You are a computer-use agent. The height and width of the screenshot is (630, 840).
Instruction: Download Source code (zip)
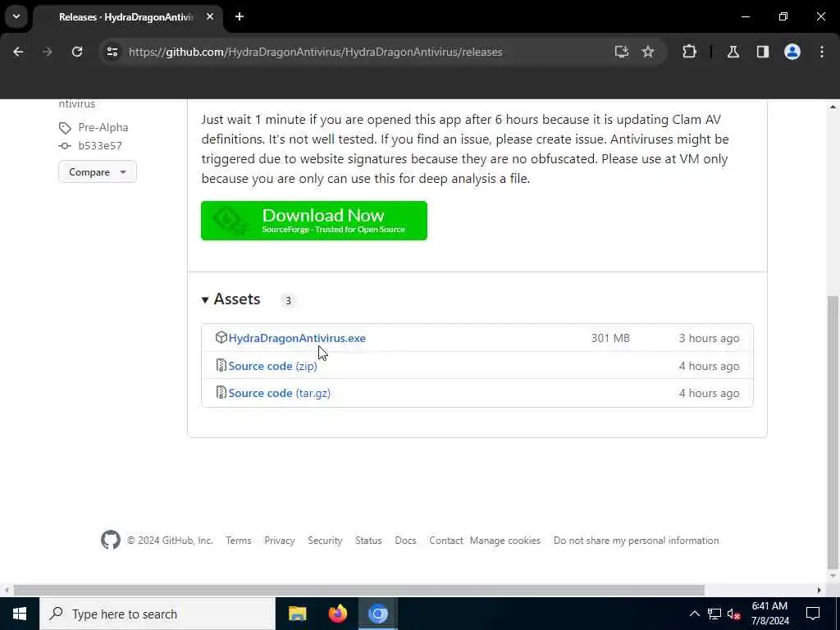pos(272,366)
